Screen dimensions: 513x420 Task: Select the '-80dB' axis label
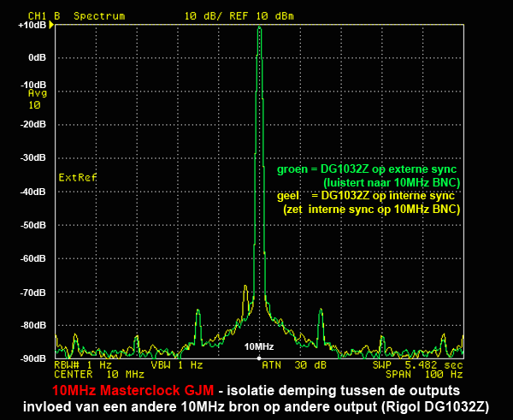click(x=33, y=325)
